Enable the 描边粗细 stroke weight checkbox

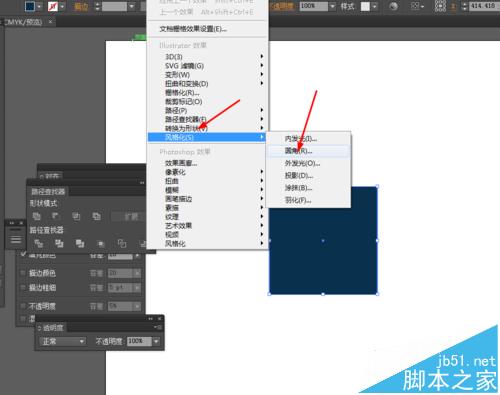(23, 287)
